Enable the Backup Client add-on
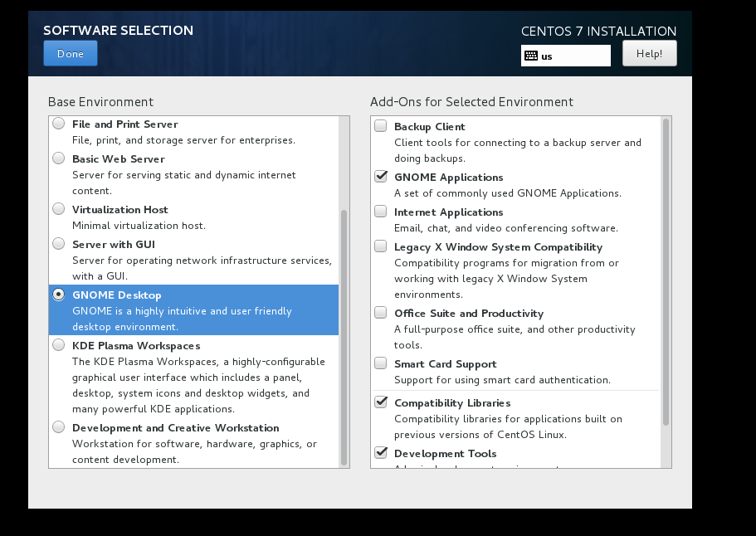This screenshot has width=756, height=536. tap(381, 126)
